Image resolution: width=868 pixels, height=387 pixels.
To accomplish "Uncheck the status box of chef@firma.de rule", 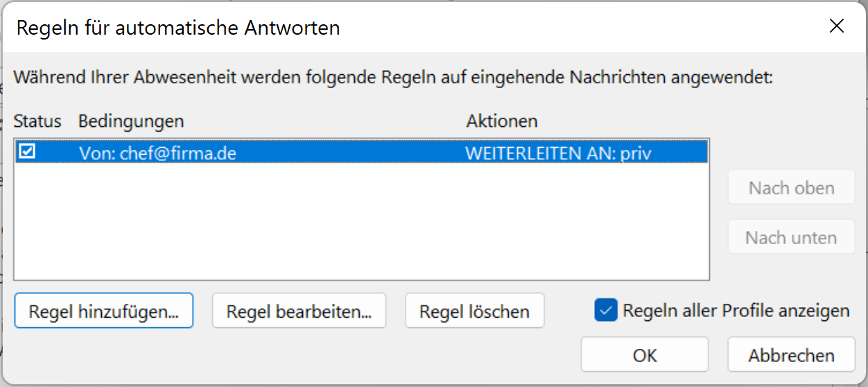I will pyautogui.click(x=27, y=150).
